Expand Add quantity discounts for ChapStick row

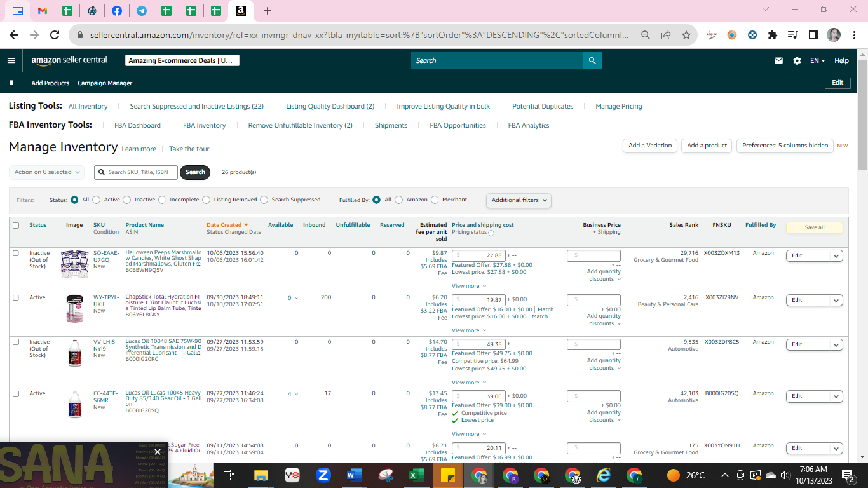coord(604,320)
